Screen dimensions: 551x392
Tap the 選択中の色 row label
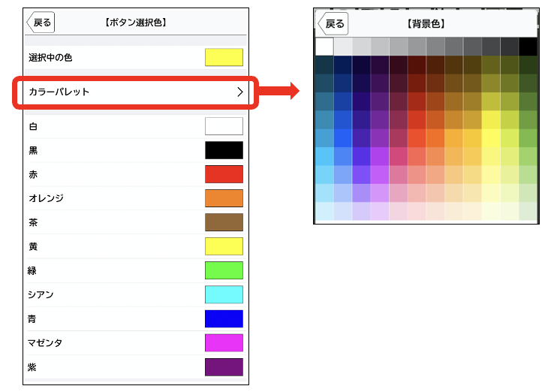[50, 58]
